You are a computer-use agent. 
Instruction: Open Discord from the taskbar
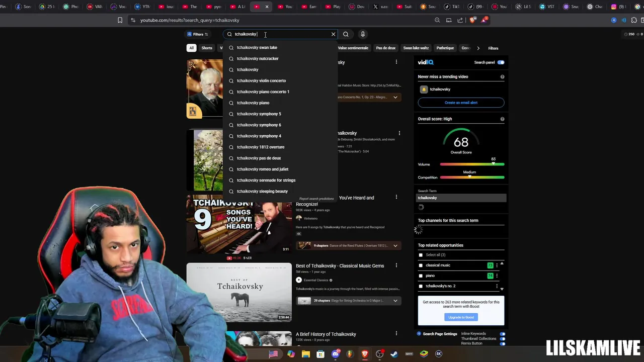(x=335, y=354)
